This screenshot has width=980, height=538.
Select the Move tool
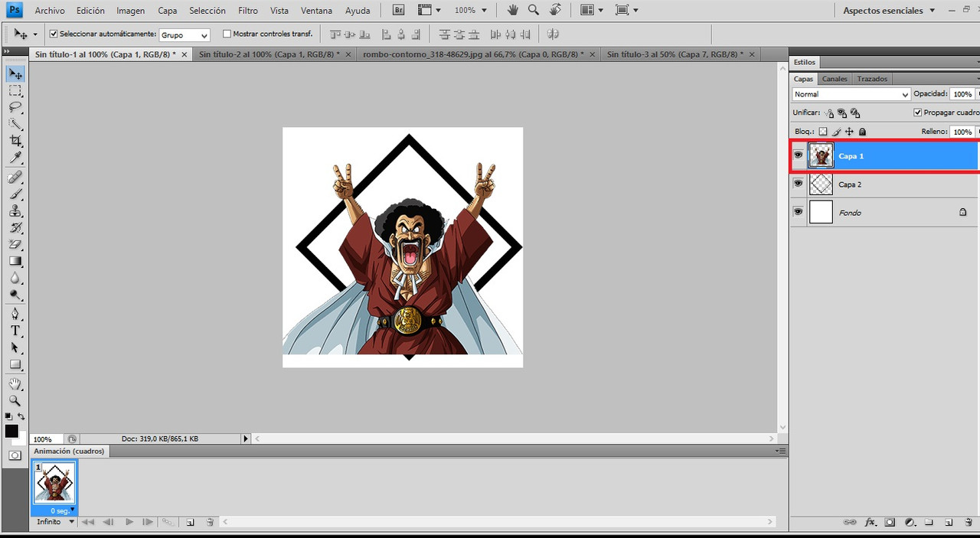pos(15,73)
